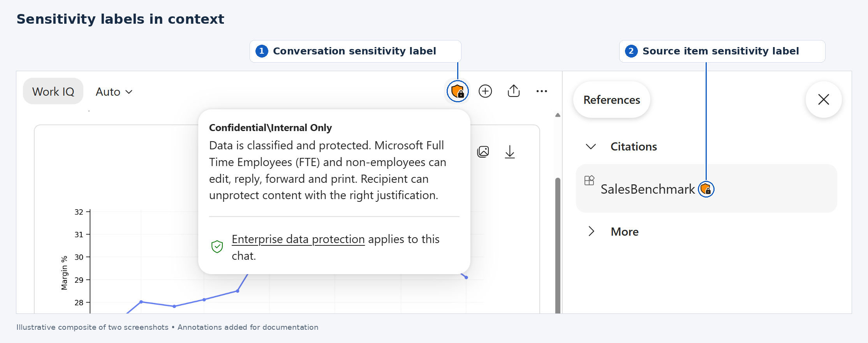Open the SalesBenchmark citation item

point(706,189)
